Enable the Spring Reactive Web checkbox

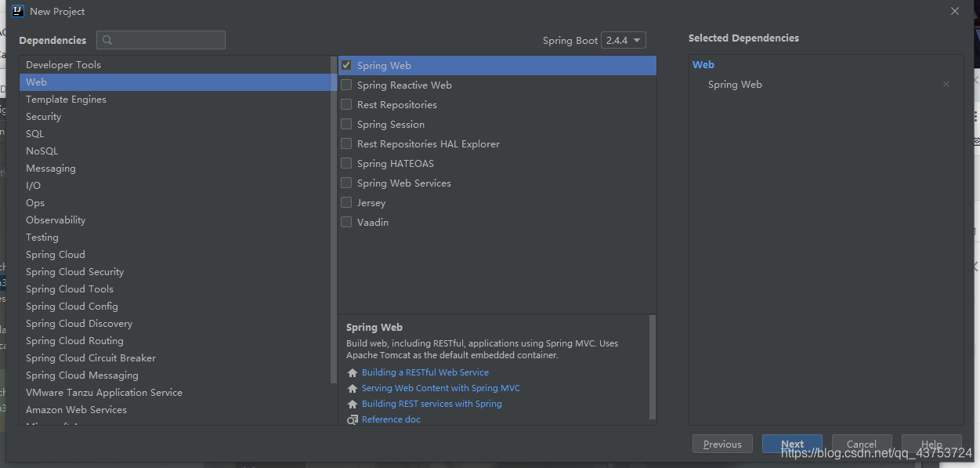[x=346, y=85]
